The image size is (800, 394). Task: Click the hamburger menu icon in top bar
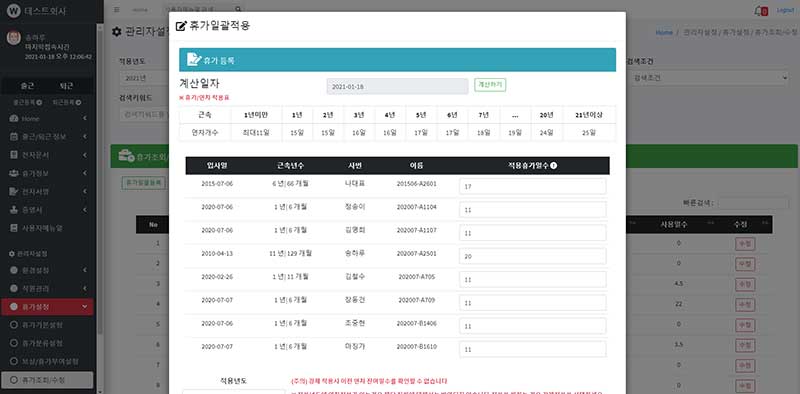(117, 10)
